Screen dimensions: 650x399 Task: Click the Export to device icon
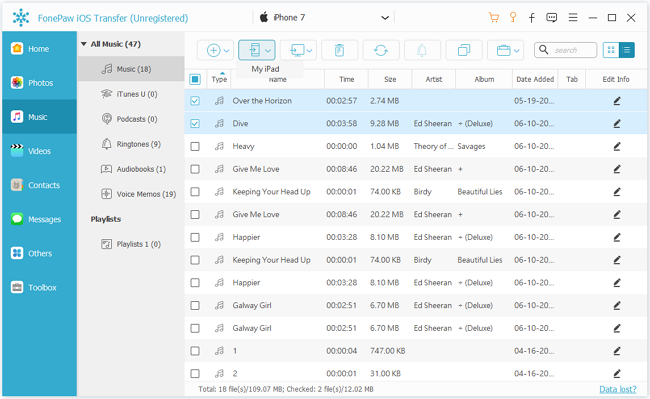[x=255, y=51]
